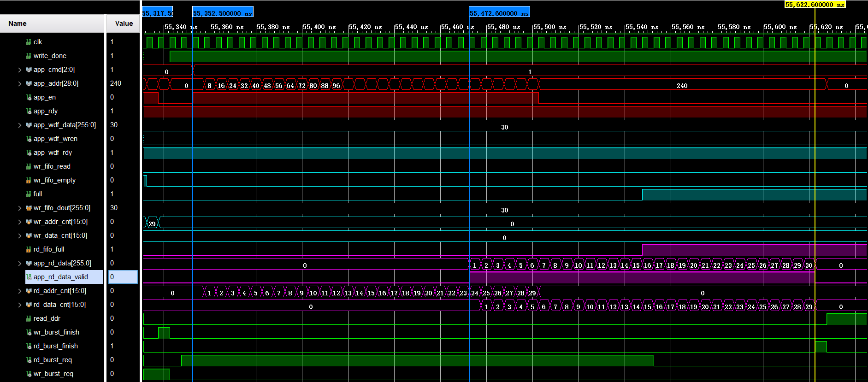The height and width of the screenshot is (382, 868).
Task: Select the read_ddr signal name
Action: [x=47, y=318]
